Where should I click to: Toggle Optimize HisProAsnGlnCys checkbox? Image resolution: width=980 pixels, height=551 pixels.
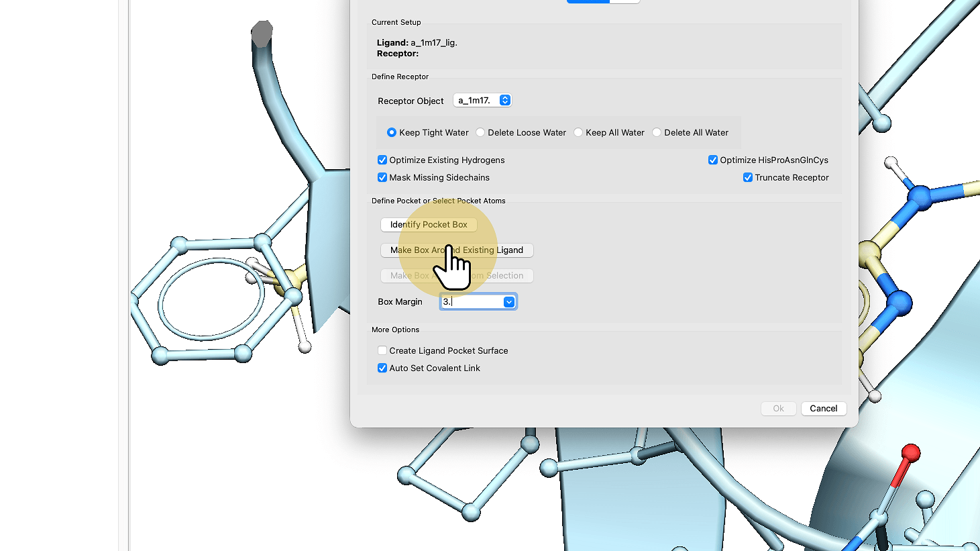[713, 160]
